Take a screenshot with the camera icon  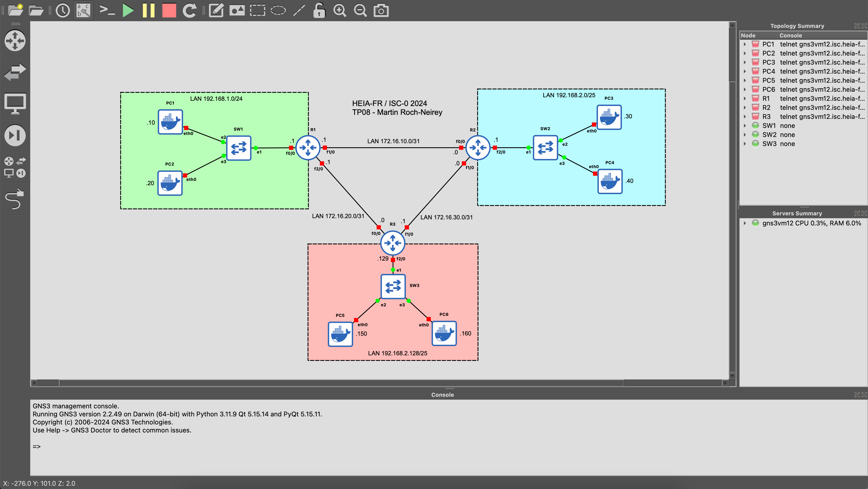(x=381, y=10)
